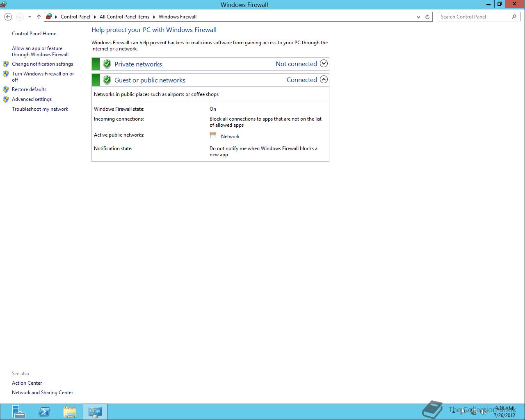
Task: Click the Forward navigation arrow
Action: (20, 17)
